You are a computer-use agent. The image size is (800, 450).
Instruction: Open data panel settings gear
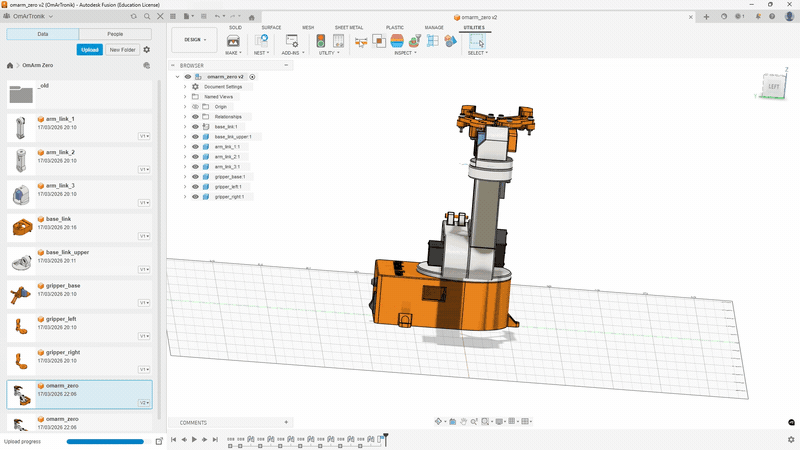pos(147,49)
